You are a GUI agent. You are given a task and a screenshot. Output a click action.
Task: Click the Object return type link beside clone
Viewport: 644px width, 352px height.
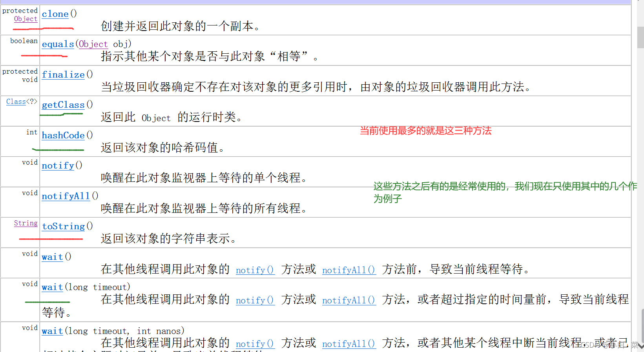click(26, 19)
